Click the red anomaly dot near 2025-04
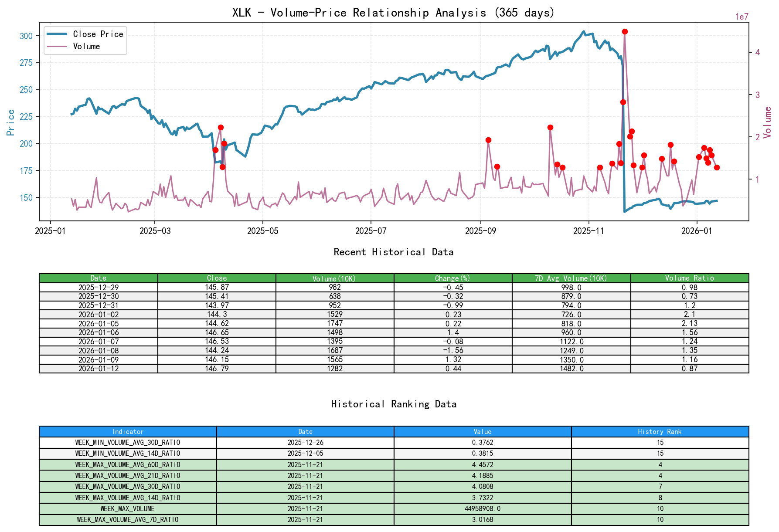The height and width of the screenshot is (532, 779). click(x=221, y=128)
